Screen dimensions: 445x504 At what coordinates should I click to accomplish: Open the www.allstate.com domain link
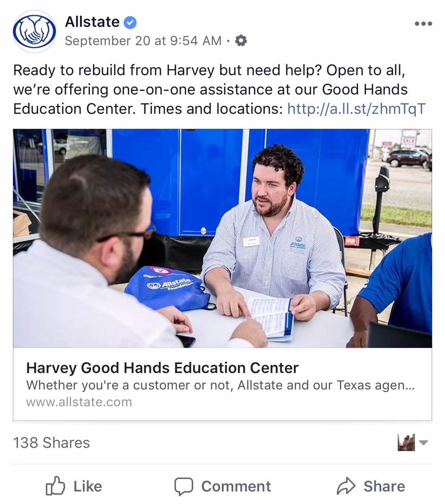(x=79, y=402)
